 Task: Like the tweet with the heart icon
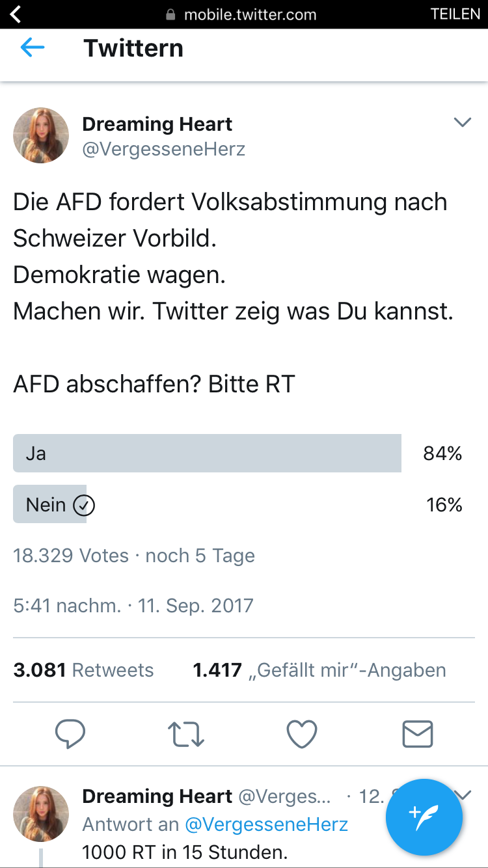click(302, 734)
